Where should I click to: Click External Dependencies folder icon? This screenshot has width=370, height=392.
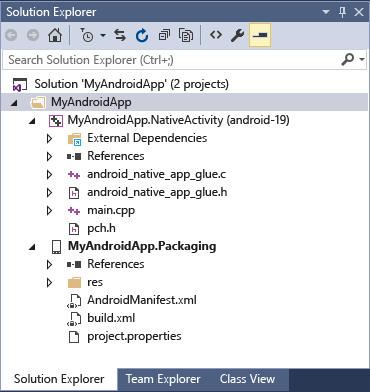click(x=74, y=138)
